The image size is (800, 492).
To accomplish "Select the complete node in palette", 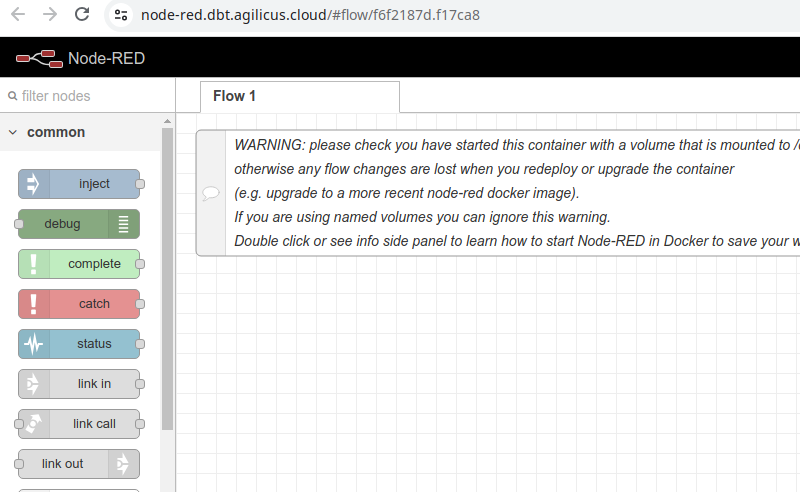I will tap(79, 264).
